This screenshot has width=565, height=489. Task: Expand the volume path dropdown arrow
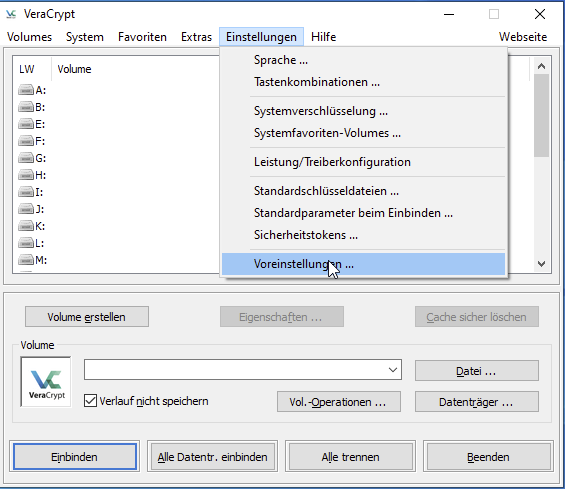pos(393,370)
